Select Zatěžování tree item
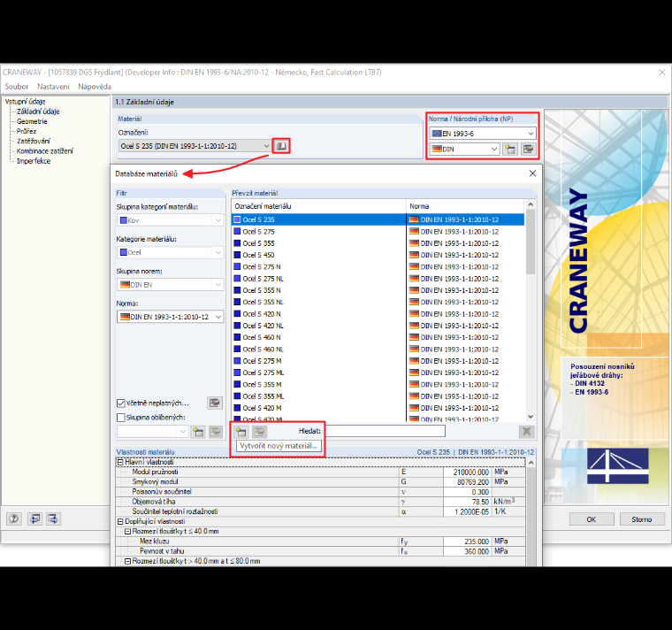 (34, 141)
